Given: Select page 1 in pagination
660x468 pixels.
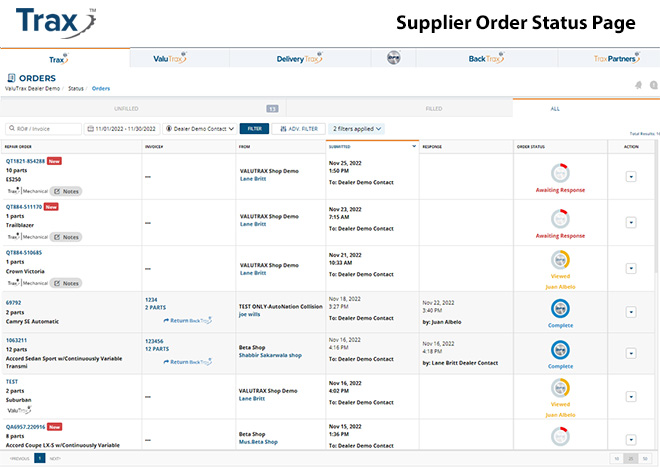Looking at the screenshot, I should click(x=40, y=458).
